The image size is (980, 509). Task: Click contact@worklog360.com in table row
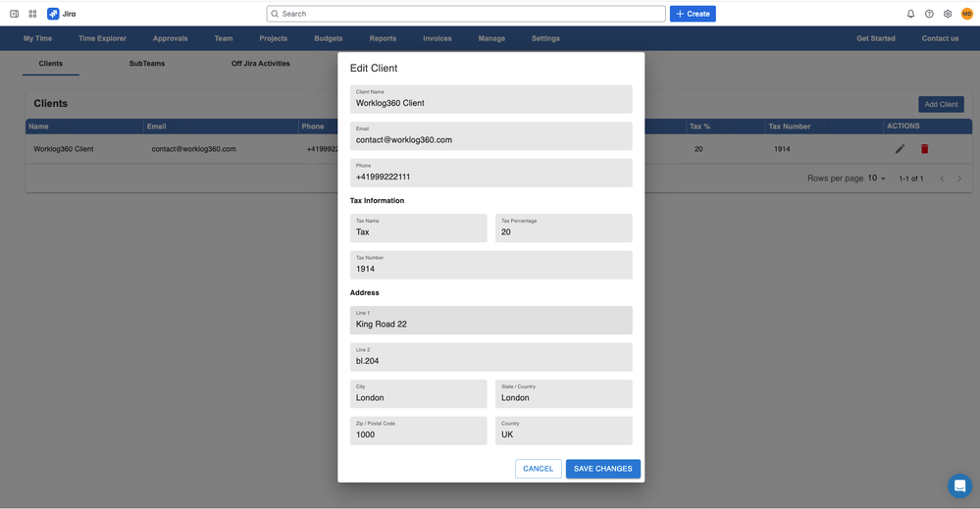click(194, 149)
